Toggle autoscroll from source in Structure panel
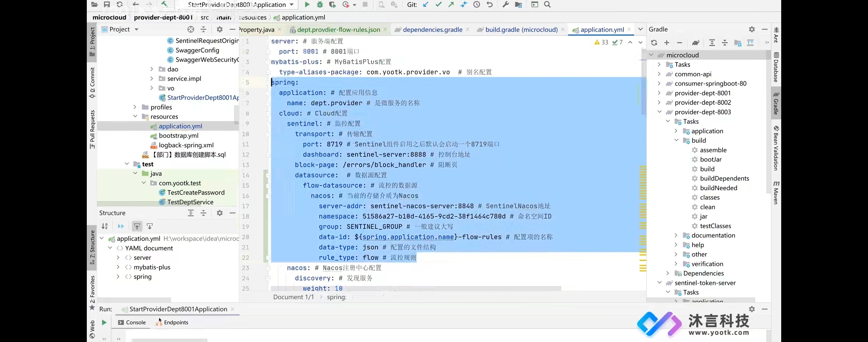This screenshot has width=868, height=342. click(x=150, y=226)
